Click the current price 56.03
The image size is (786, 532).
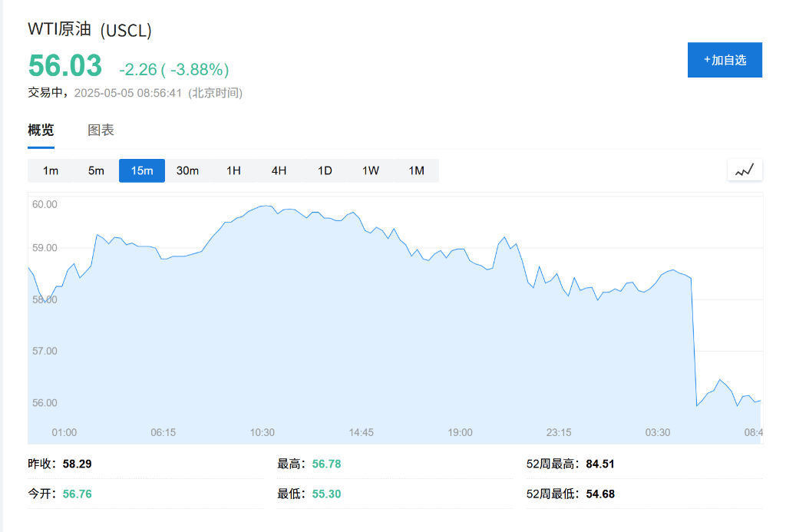click(63, 67)
